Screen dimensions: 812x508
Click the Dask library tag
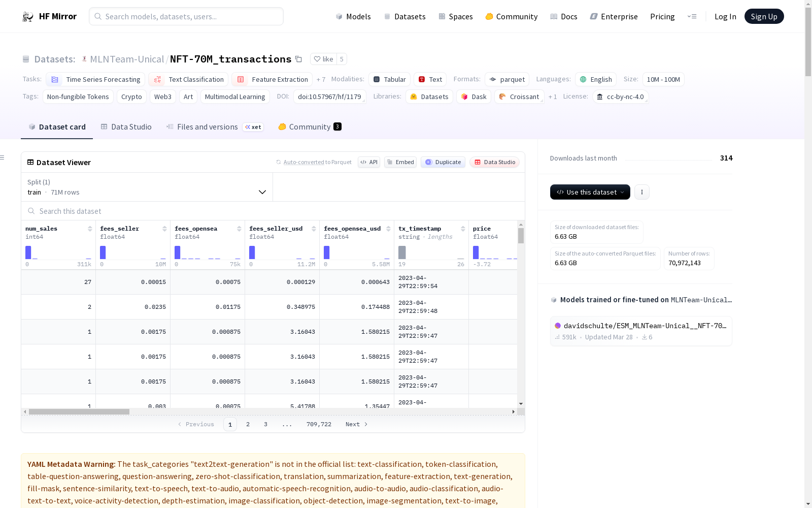pos(473,97)
